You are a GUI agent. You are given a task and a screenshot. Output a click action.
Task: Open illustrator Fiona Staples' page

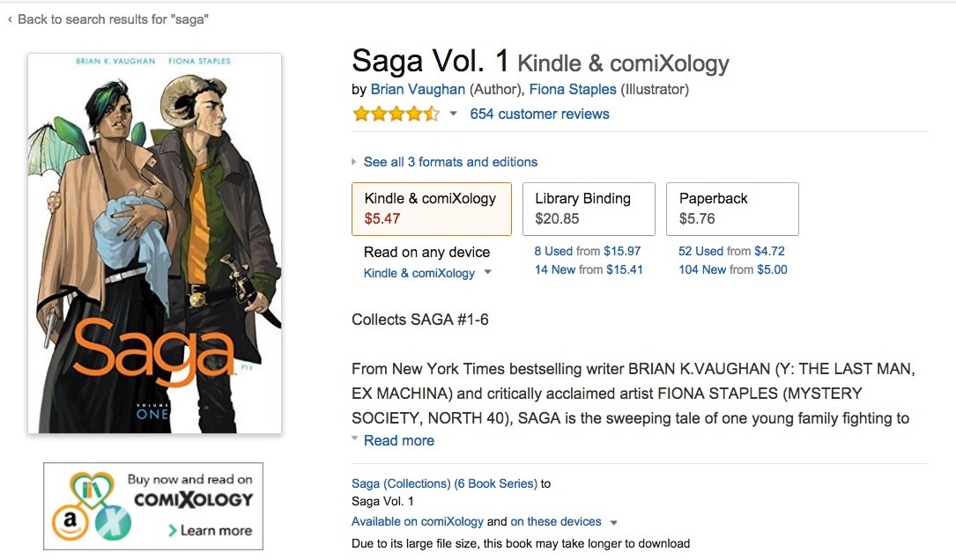(x=573, y=90)
